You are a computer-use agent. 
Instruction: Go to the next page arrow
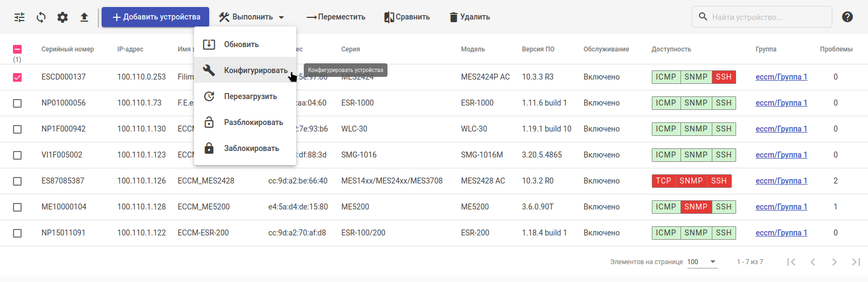pyautogui.click(x=834, y=262)
